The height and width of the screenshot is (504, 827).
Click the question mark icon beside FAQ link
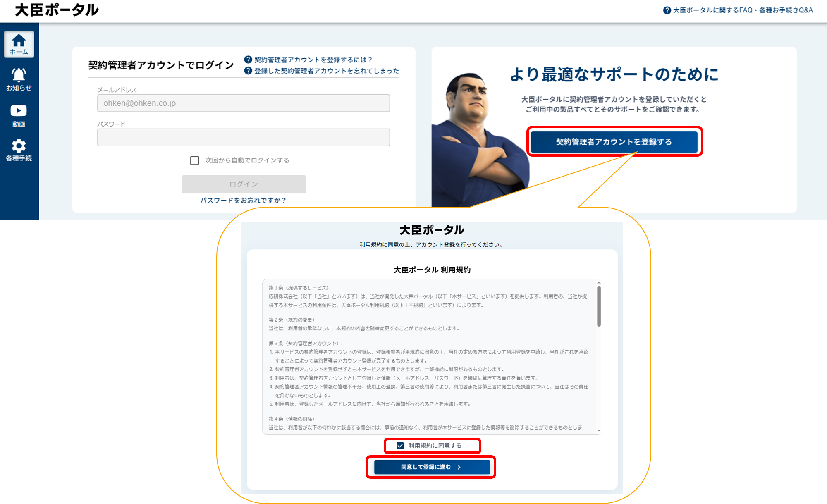[x=667, y=10]
